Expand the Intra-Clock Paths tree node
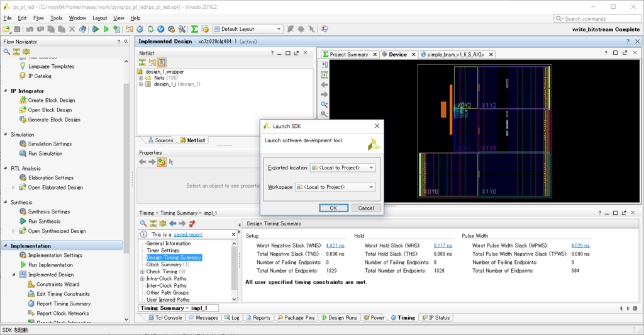This screenshot has width=644, height=335. click(142, 279)
